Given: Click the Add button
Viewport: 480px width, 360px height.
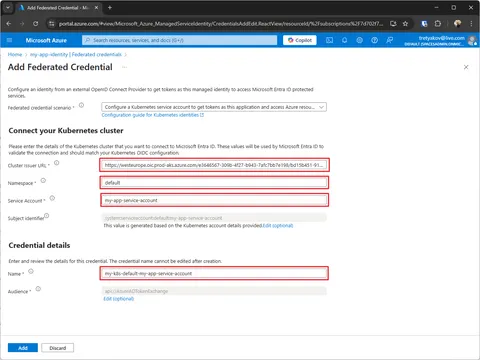Looking at the screenshot, I should (x=23, y=348).
